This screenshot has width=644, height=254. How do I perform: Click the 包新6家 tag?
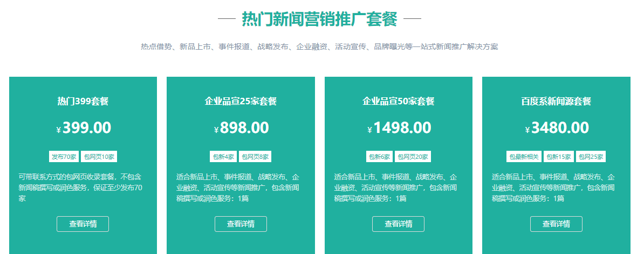point(379,157)
